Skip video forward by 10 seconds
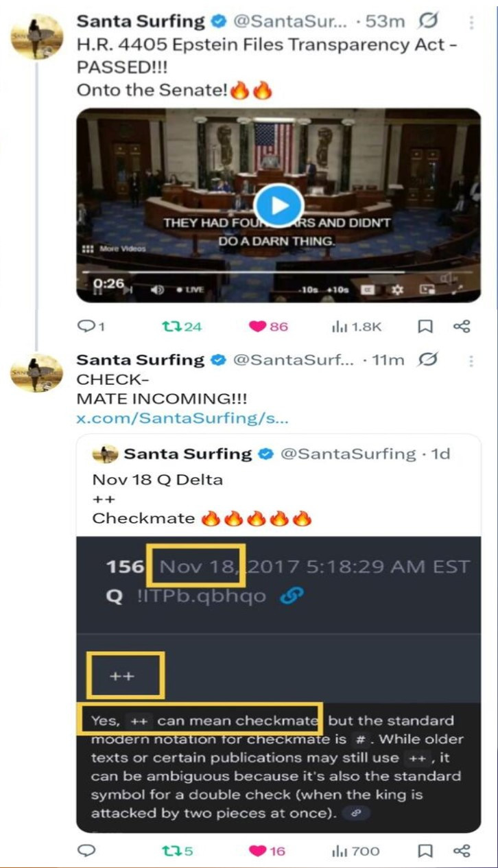Screen dimensions: 498x868 [338, 290]
